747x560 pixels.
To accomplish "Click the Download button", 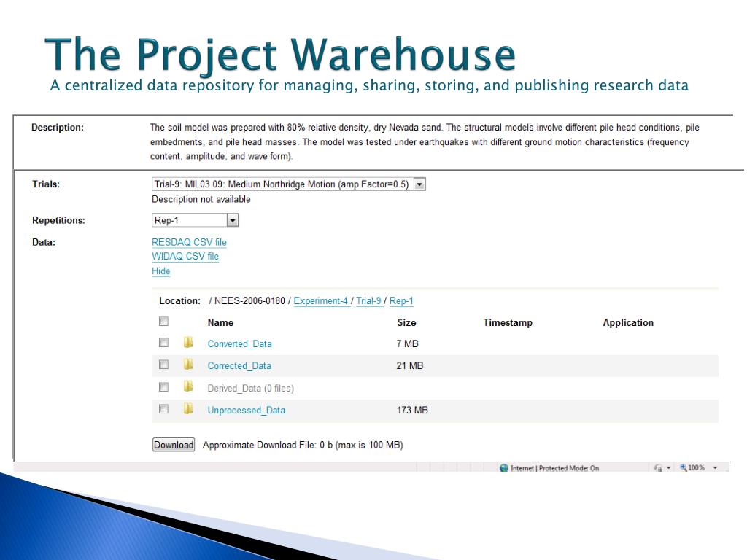I will coord(174,445).
